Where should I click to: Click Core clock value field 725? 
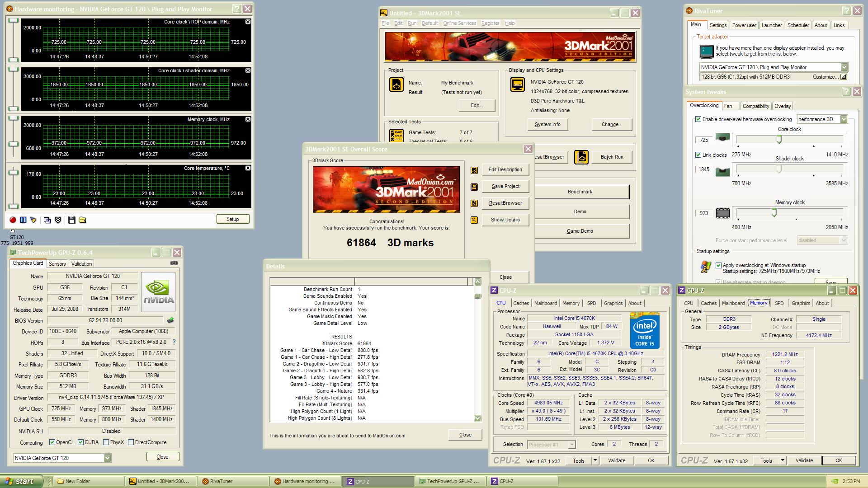point(704,140)
